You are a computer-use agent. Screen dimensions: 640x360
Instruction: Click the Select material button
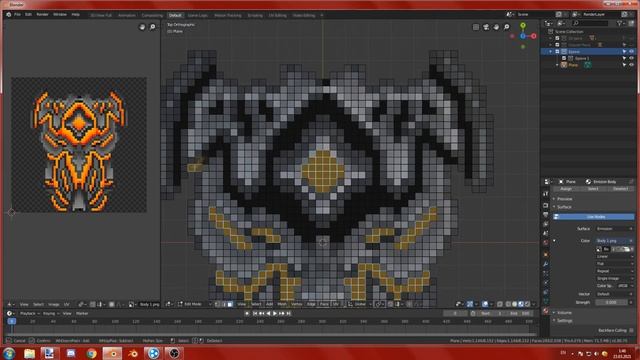click(x=593, y=189)
